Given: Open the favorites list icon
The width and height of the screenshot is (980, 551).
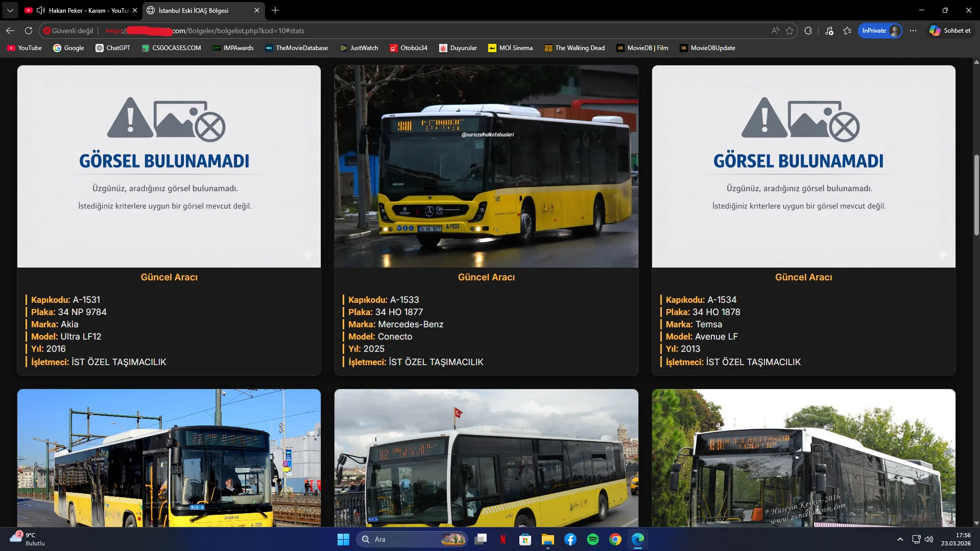Looking at the screenshot, I should [x=847, y=31].
